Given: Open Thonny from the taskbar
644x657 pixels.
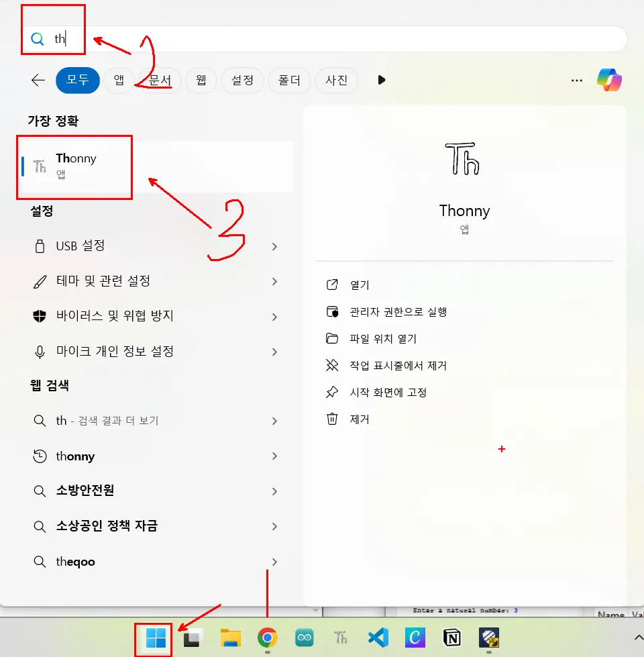Looking at the screenshot, I should 341,638.
